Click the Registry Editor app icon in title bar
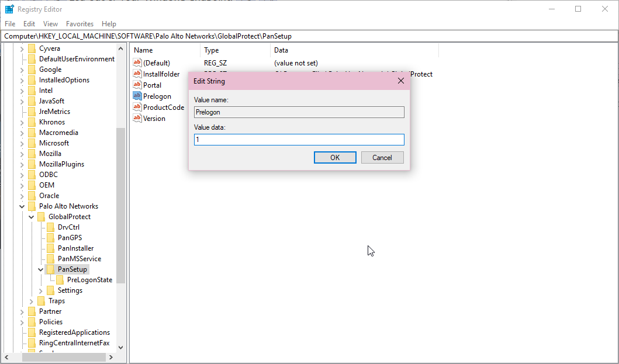 click(x=9, y=9)
